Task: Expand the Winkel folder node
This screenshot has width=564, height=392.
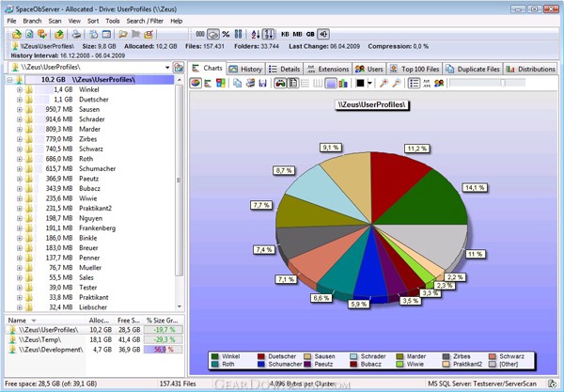Action: click(20, 89)
